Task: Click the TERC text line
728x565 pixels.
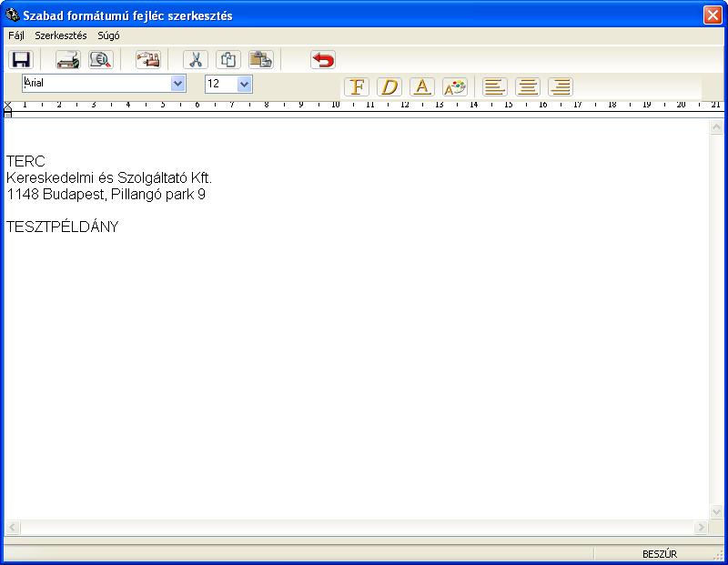Action: coord(25,161)
